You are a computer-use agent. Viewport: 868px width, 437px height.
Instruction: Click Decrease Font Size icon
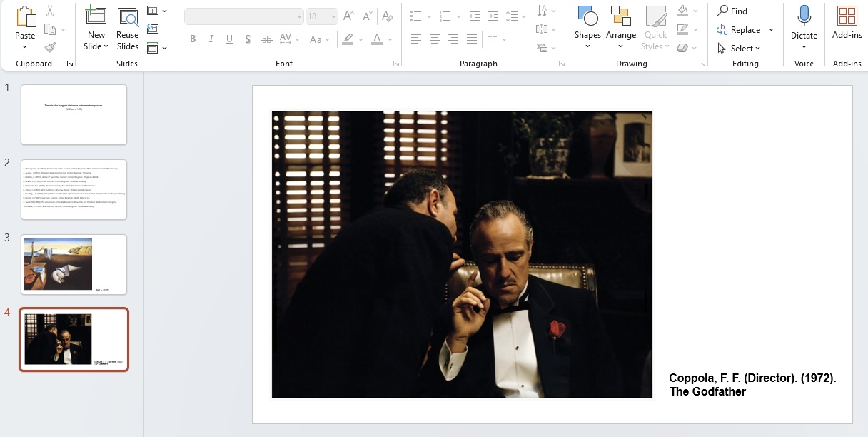pyautogui.click(x=368, y=16)
